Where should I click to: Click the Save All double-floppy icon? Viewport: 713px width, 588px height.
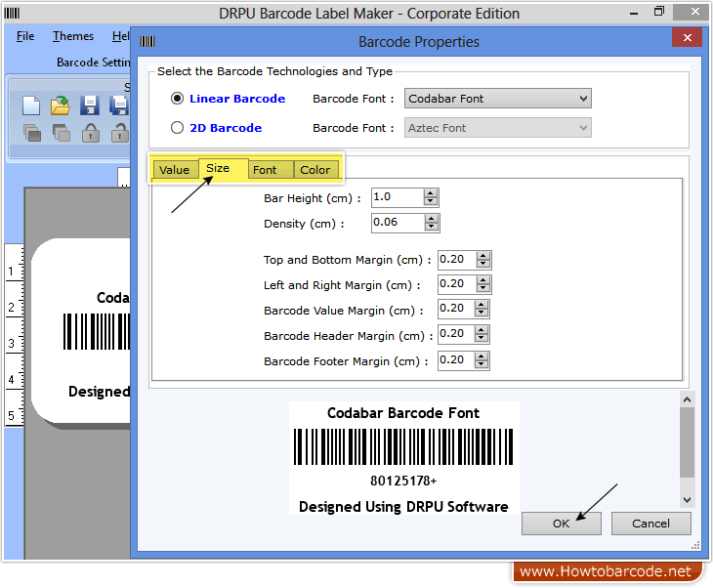pos(119,105)
